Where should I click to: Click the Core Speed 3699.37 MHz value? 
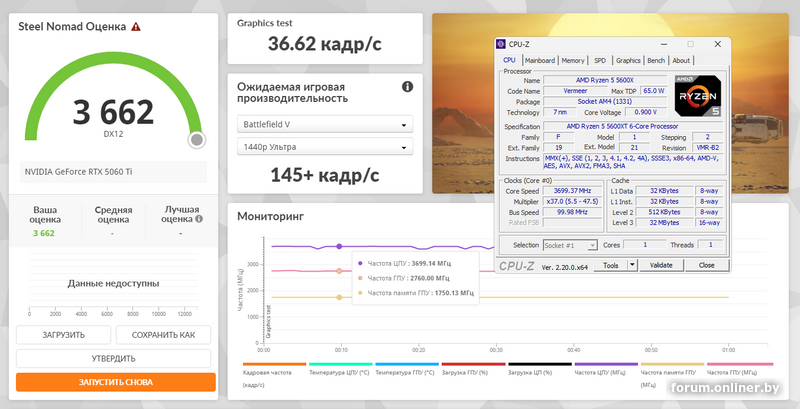coord(572,191)
